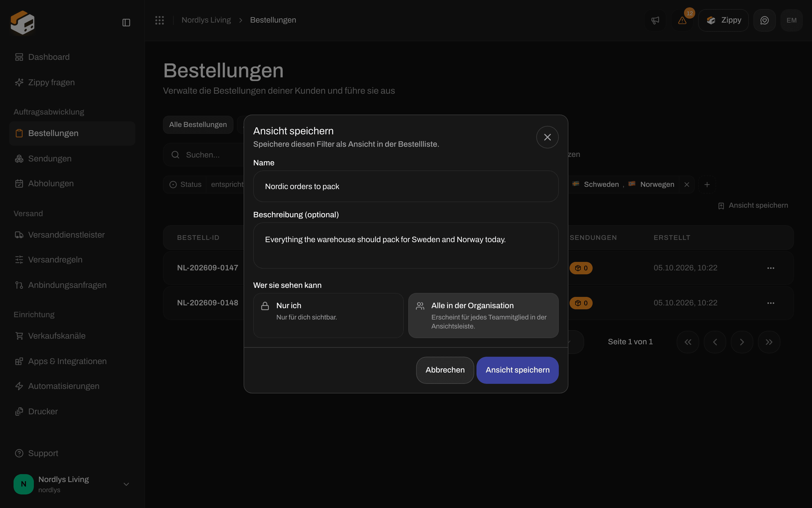Viewport: 812px width, 508px height.
Task: Click the Nordlys Living breadcrumb link
Action: click(x=206, y=20)
